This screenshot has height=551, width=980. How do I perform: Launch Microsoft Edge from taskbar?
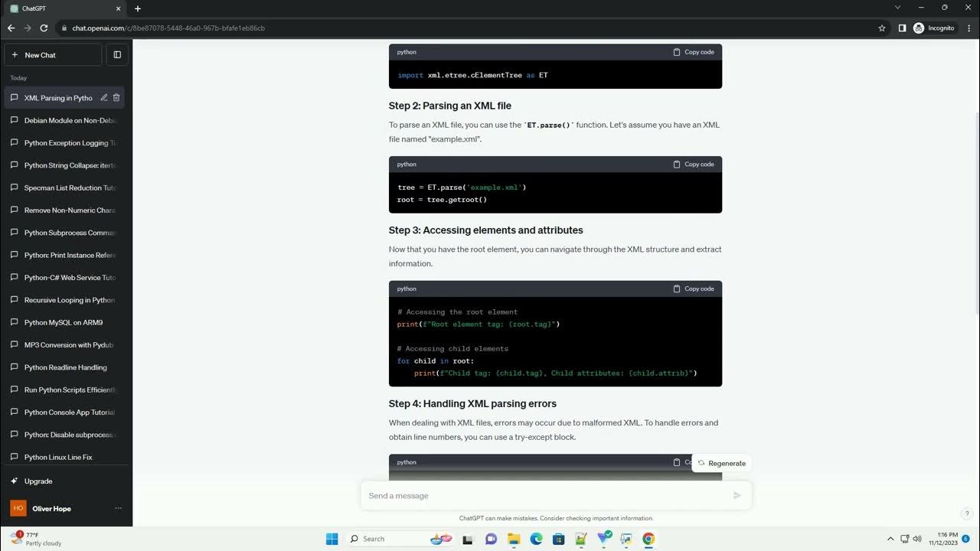click(536, 539)
